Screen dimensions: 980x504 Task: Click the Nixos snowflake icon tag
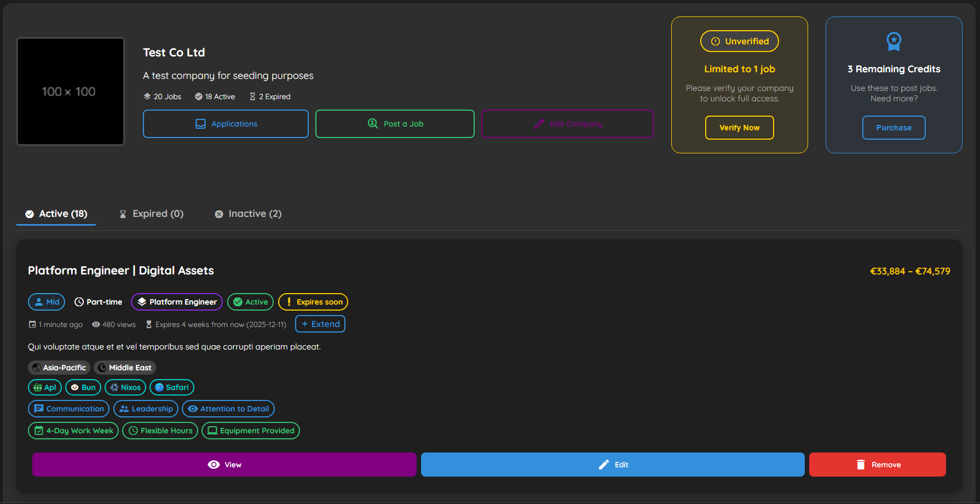point(125,387)
